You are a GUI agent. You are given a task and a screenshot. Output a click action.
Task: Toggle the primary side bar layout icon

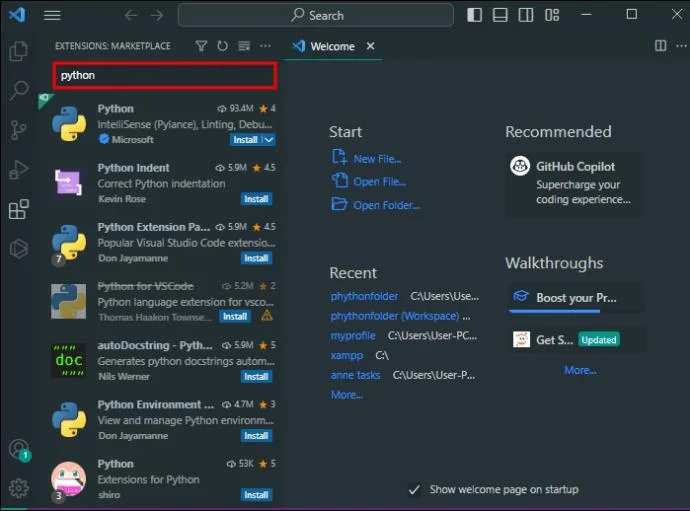pos(474,15)
